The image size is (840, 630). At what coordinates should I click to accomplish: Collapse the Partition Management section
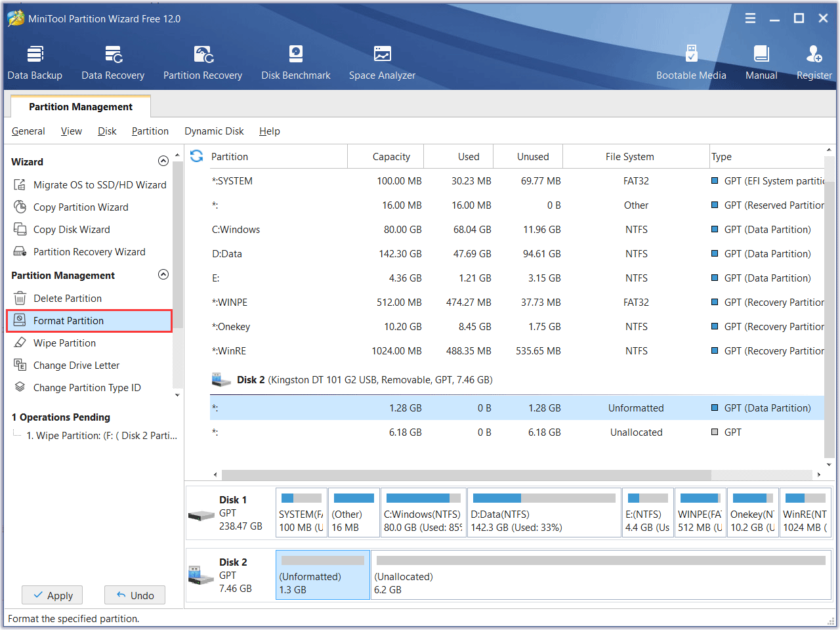point(163,275)
